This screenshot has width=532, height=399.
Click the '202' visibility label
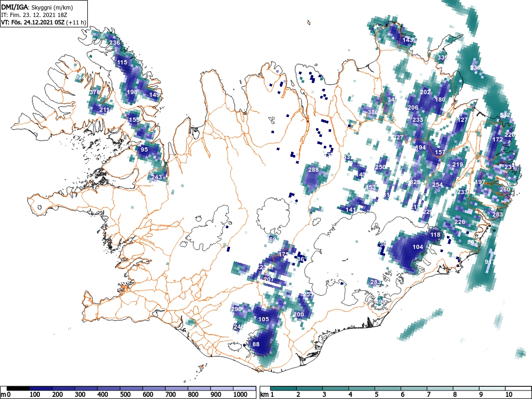click(x=425, y=92)
